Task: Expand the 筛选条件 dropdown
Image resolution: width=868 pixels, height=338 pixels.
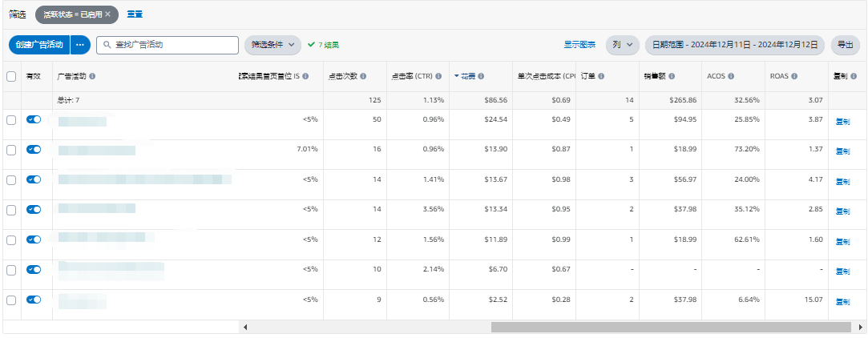Action: 273,45
